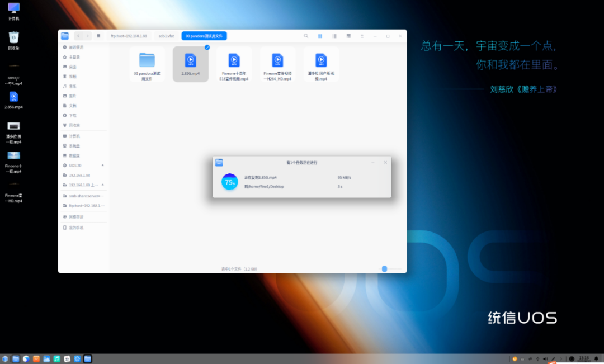Select the Fineone H264_HD.mp4 file
This screenshot has height=364, width=604.
click(x=277, y=64)
